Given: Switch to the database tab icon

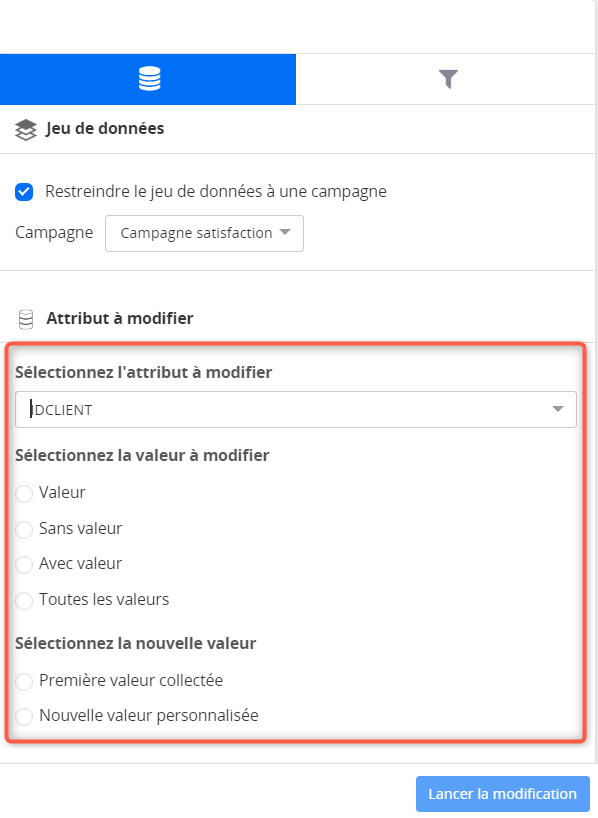Looking at the screenshot, I should coord(149,79).
